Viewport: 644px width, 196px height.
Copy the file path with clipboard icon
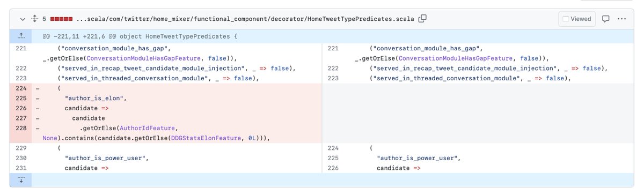422,19
